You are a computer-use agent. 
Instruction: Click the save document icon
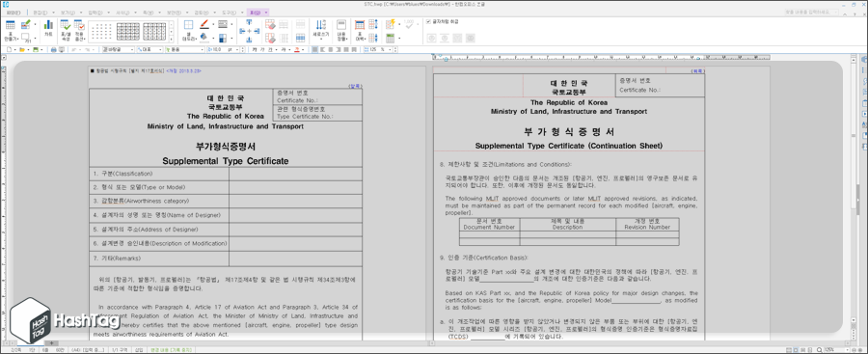click(36, 50)
